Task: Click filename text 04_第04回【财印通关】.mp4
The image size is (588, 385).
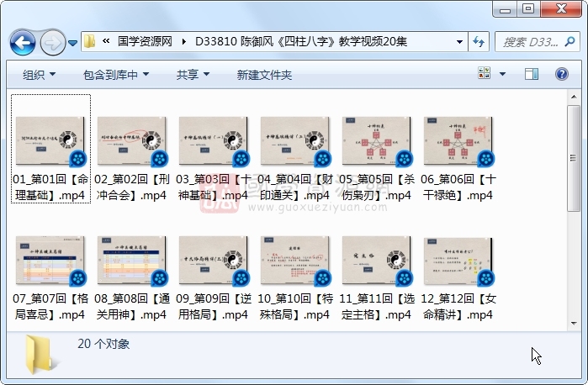Action: click(x=295, y=187)
